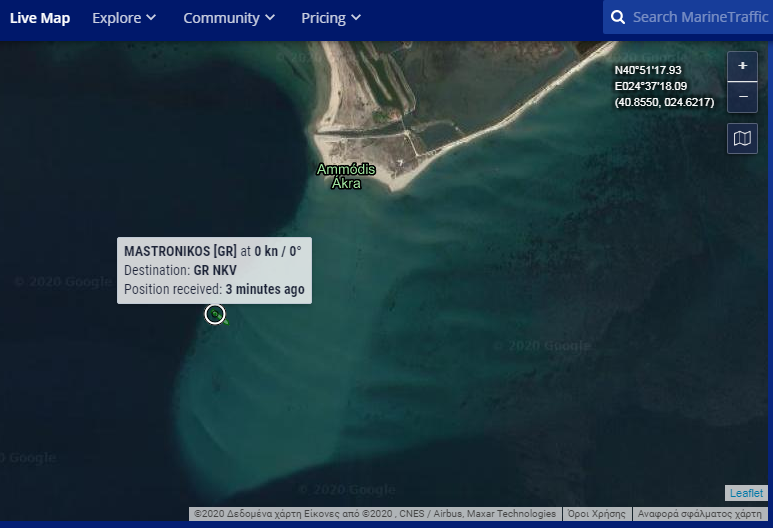Click the arrow beside Community
The height and width of the screenshot is (528, 773).
coord(270,18)
